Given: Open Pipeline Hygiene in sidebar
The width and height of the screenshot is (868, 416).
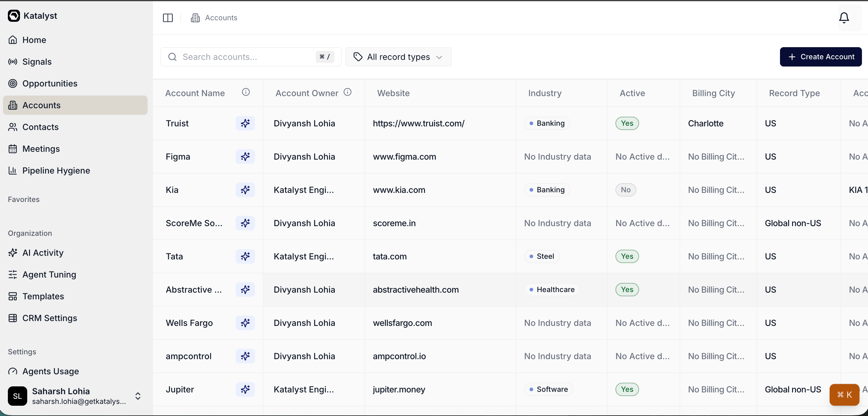Looking at the screenshot, I should (75, 171).
